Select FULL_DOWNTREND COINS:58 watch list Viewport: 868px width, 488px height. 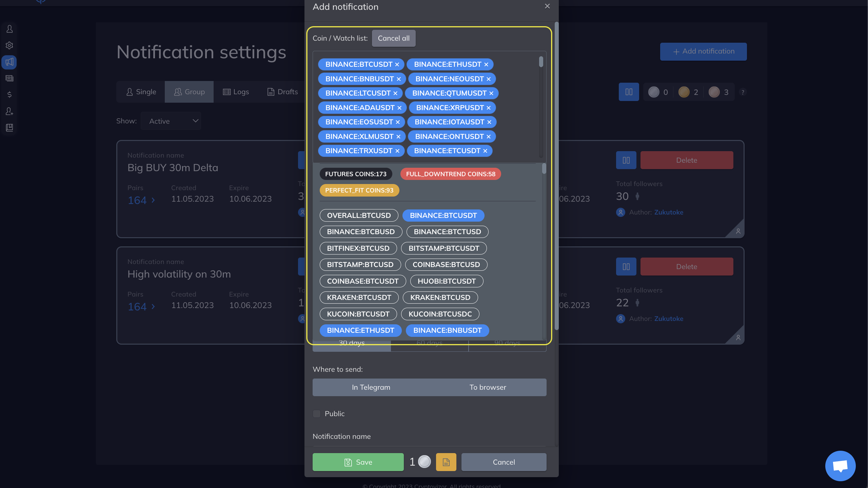[451, 174]
